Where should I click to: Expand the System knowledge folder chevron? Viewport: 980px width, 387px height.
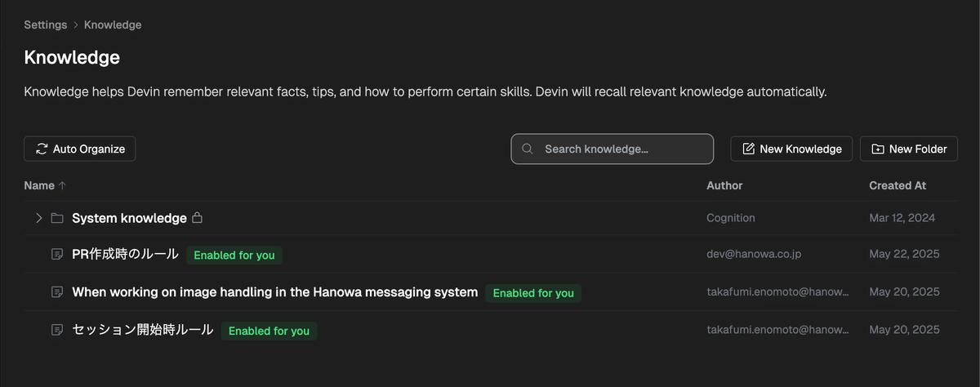tap(38, 219)
